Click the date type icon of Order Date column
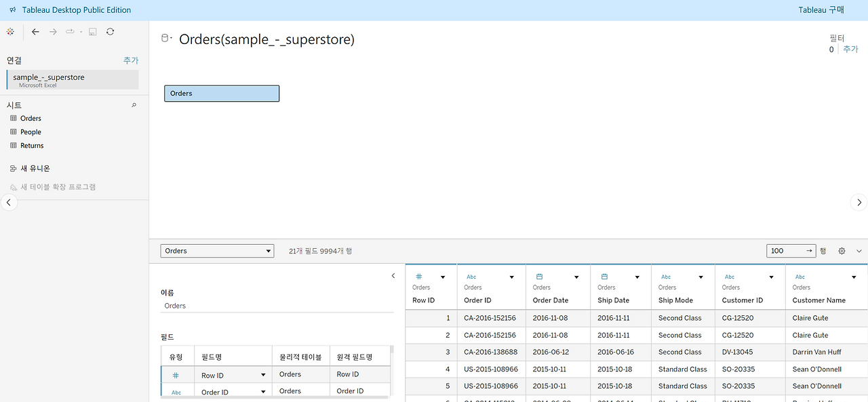The height and width of the screenshot is (402, 868). (x=539, y=277)
